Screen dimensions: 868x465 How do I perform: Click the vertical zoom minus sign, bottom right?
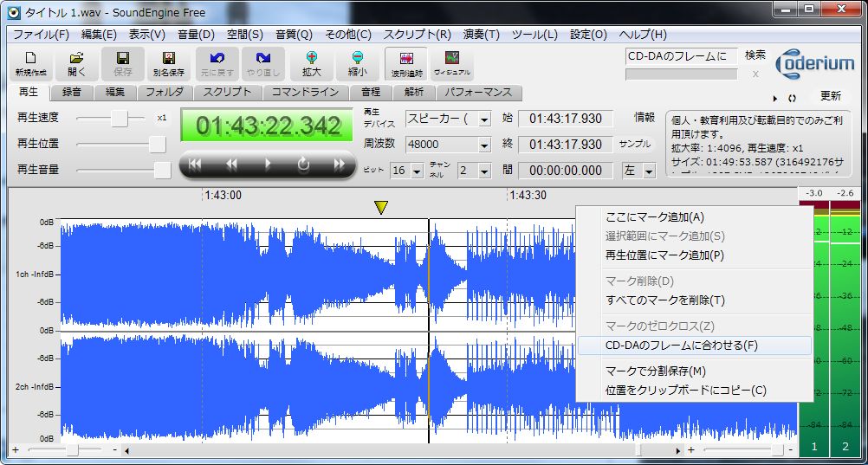coord(791,450)
